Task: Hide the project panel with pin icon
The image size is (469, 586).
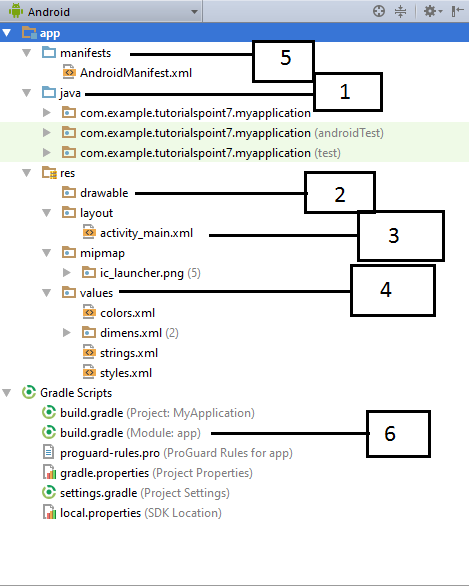Action: coord(457,11)
